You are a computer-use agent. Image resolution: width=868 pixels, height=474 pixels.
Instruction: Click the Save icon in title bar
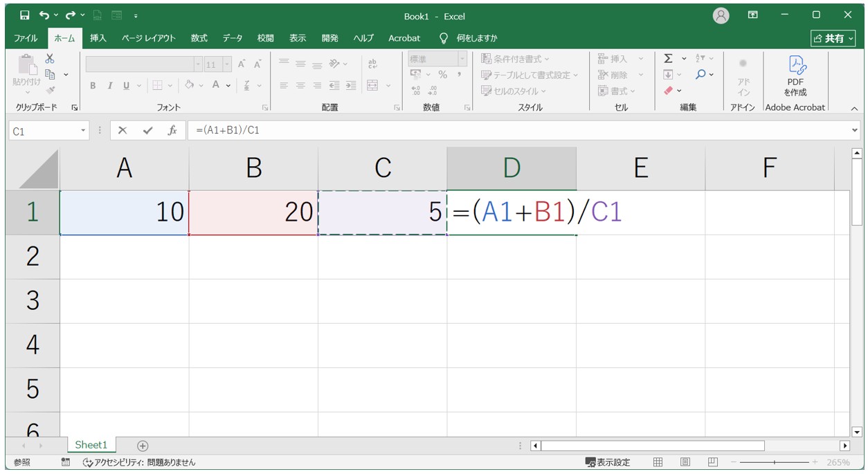point(25,15)
